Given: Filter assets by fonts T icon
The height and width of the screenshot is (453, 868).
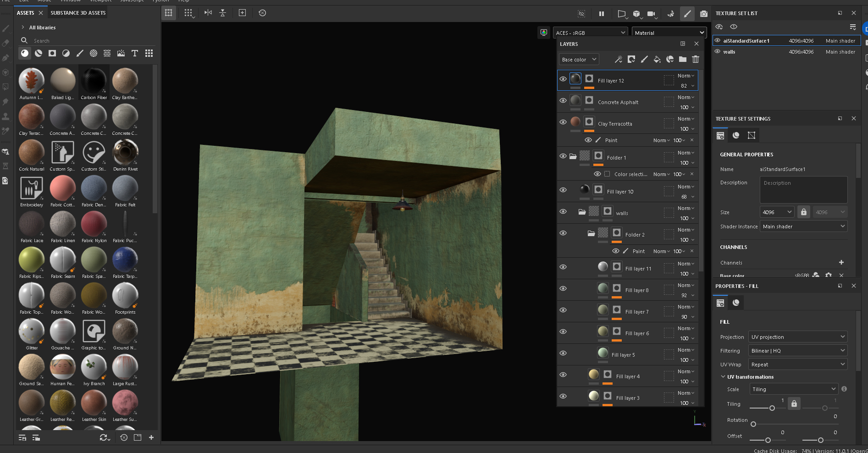Looking at the screenshot, I should point(135,53).
